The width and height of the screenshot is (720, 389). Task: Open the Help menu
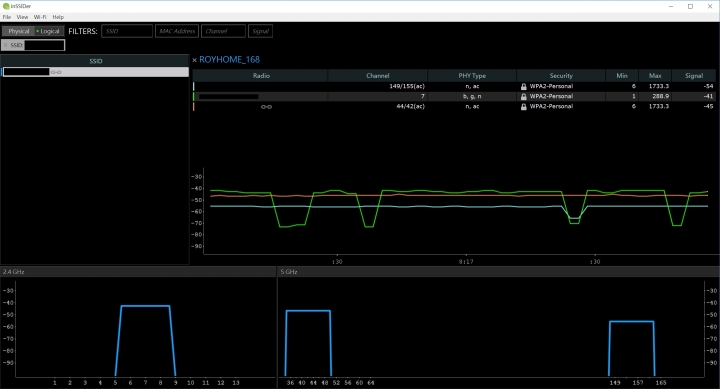click(58, 17)
